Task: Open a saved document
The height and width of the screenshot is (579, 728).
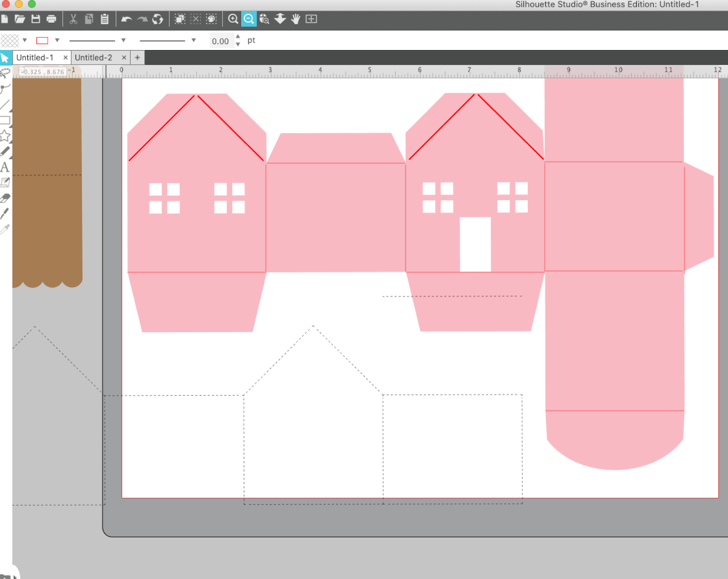Action: 20,19
